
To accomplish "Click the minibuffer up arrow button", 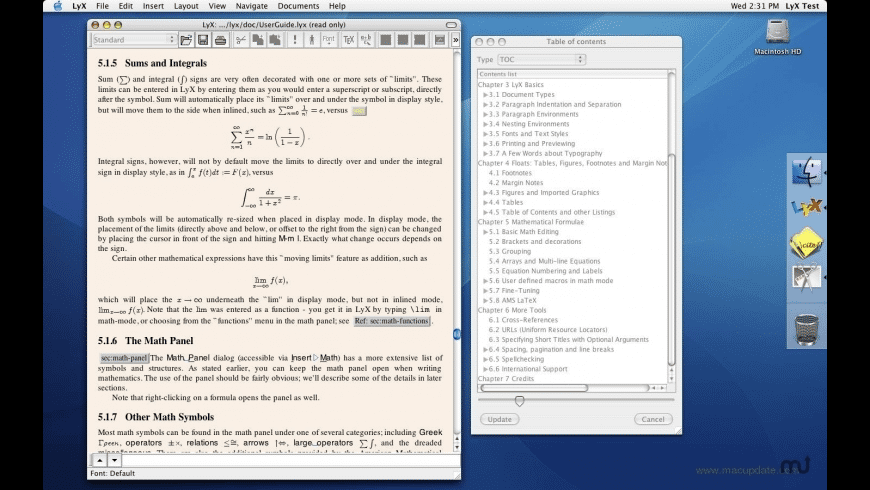I will [99, 460].
